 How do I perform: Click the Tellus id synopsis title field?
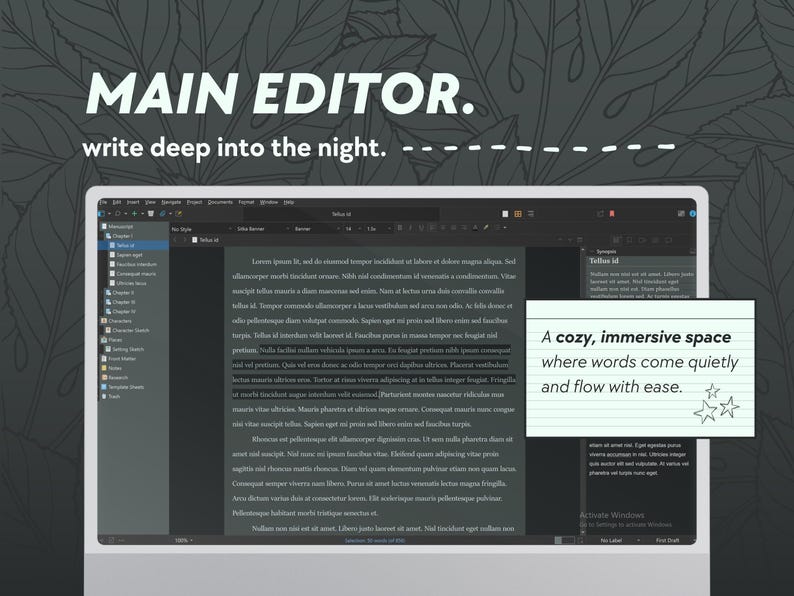click(x=642, y=261)
